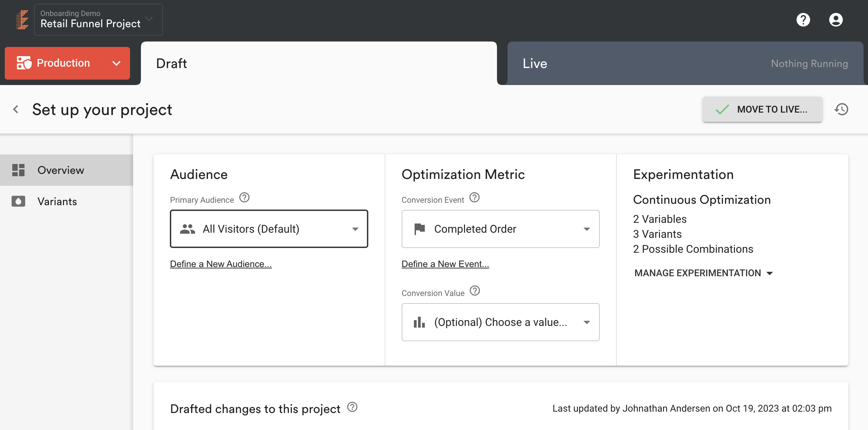Open the All Visitors (Default) audience dropdown

click(x=269, y=229)
